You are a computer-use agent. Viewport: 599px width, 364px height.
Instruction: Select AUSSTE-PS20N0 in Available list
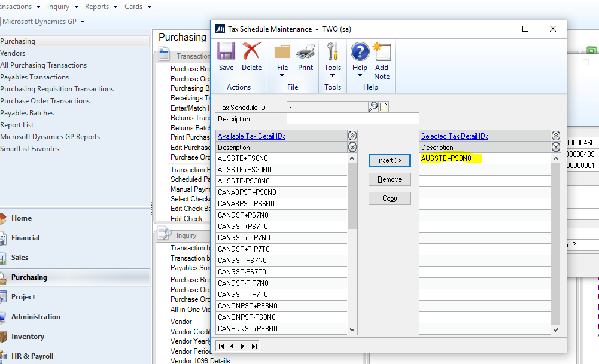pos(281,181)
